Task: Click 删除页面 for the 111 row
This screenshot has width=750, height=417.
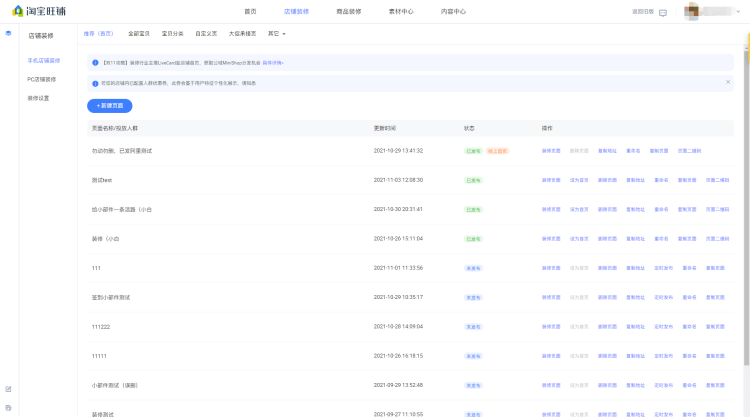Action: [607, 268]
